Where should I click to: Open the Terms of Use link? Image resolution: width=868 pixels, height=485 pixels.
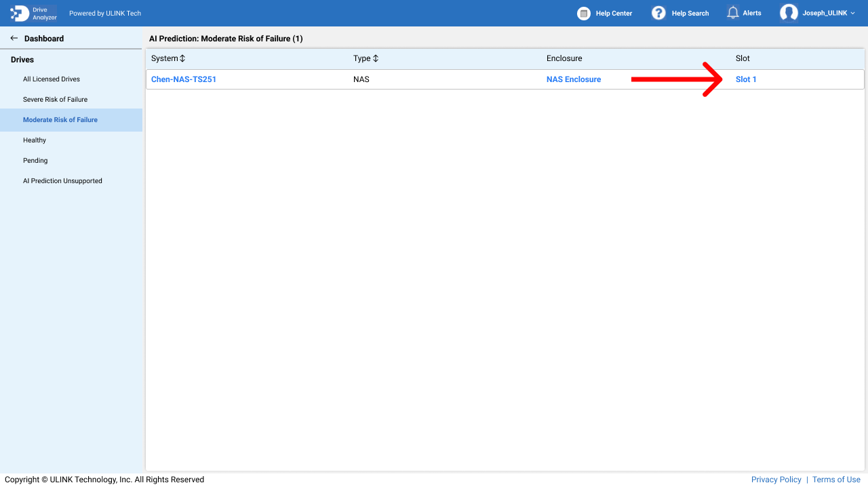(x=836, y=480)
